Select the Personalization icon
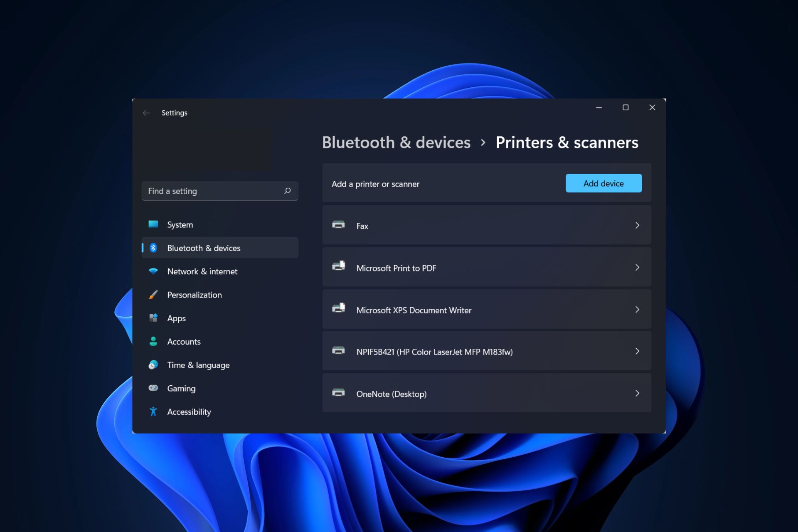Viewport: 798px width, 532px height. tap(153, 294)
